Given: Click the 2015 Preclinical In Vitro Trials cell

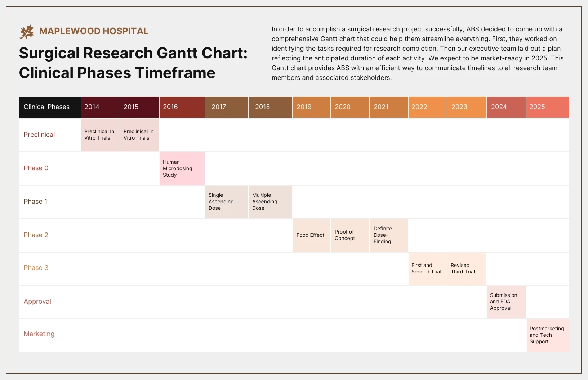Looking at the screenshot, I should (139, 135).
